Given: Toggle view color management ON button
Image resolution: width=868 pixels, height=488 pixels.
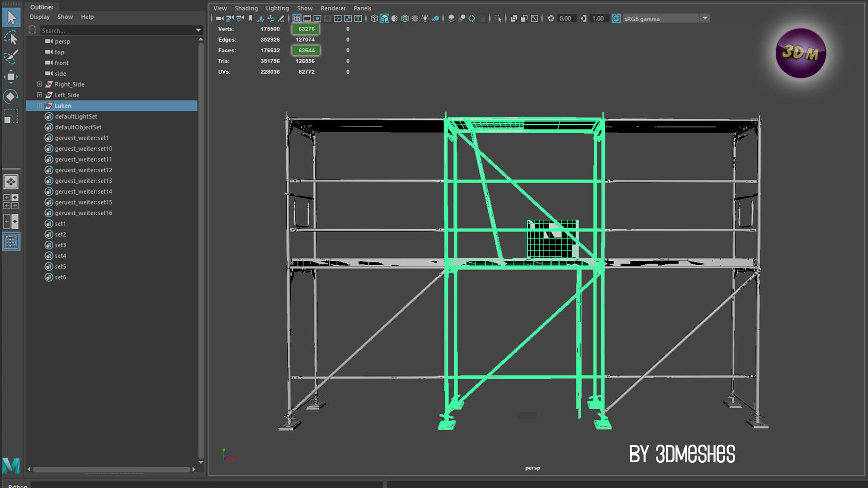Looking at the screenshot, I should point(616,19).
